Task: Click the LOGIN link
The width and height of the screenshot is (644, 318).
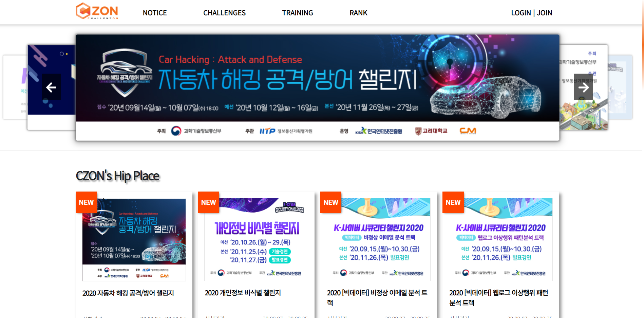Action: [521, 13]
